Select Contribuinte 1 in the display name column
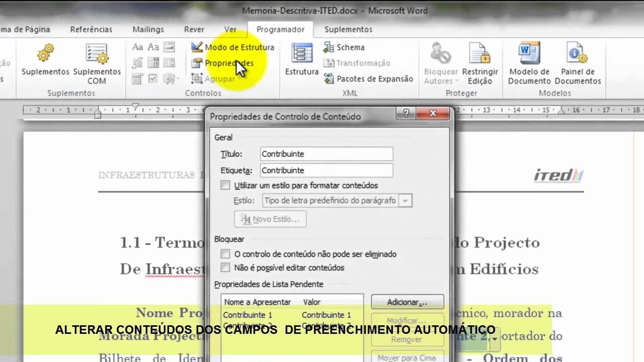This screenshot has height=362, width=644. point(248,315)
